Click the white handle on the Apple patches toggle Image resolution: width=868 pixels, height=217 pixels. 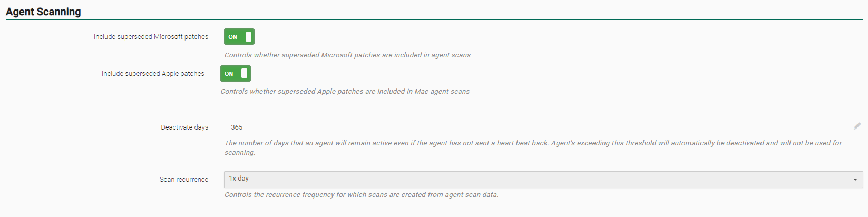(x=245, y=74)
